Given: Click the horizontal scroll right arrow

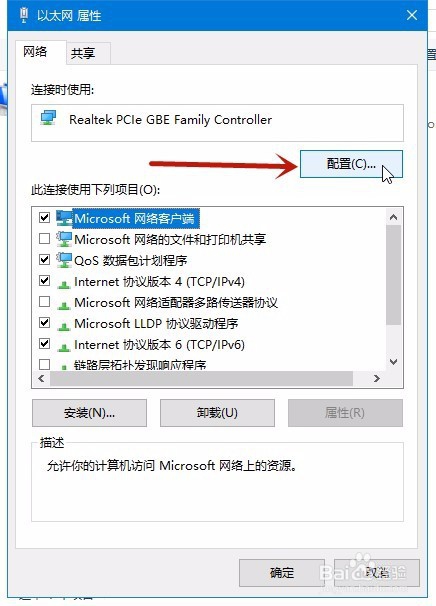Looking at the screenshot, I should (377, 378).
